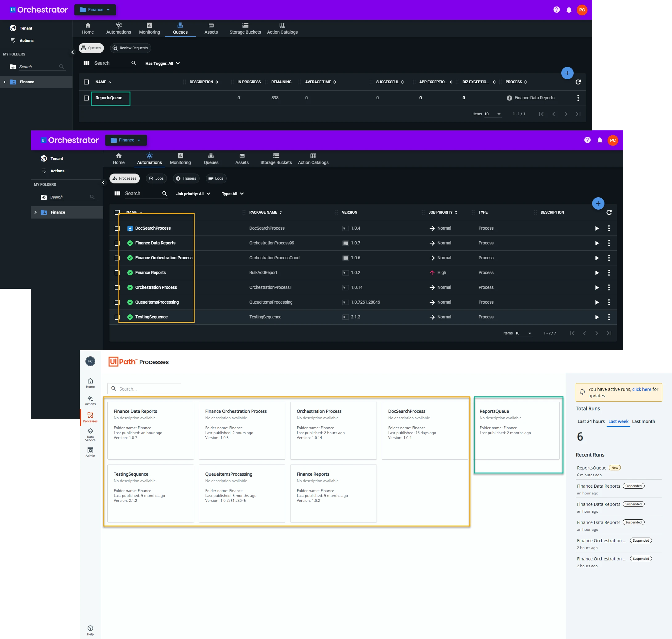Start a job for TestingSequence process

click(x=597, y=317)
